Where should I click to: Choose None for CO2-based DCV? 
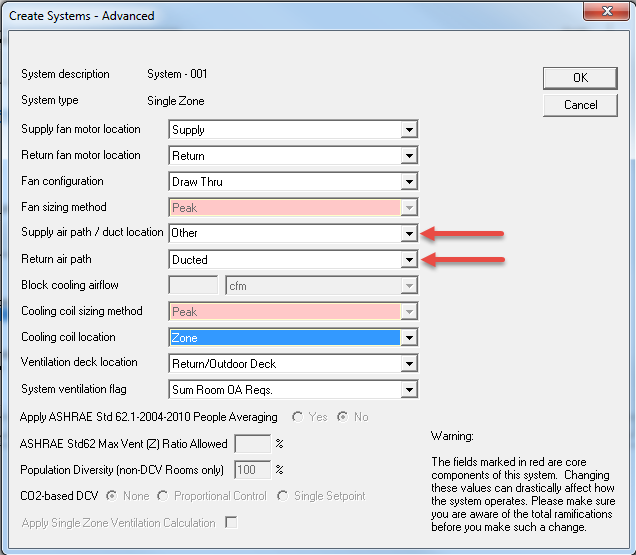tap(111, 496)
